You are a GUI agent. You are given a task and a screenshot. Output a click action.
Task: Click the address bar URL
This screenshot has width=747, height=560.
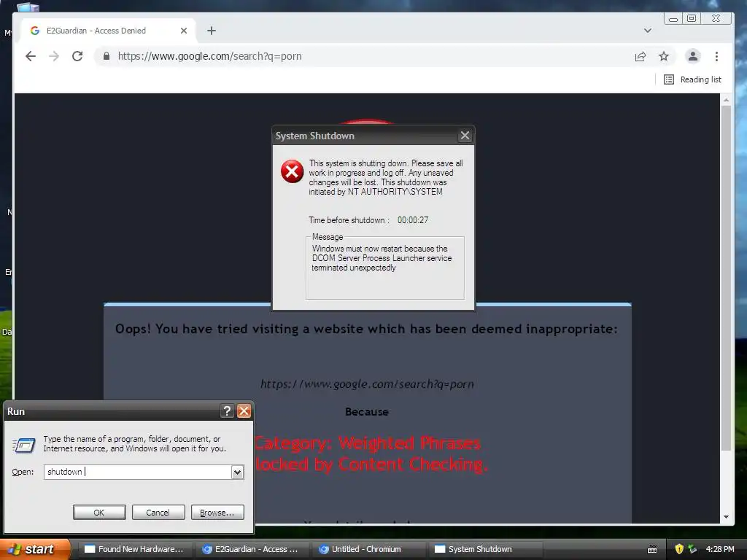click(x=209, y=56)
